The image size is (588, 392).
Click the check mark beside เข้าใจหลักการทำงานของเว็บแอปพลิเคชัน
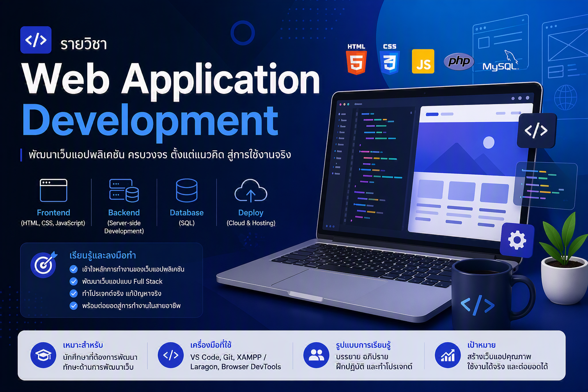click(x=73, y=269)
